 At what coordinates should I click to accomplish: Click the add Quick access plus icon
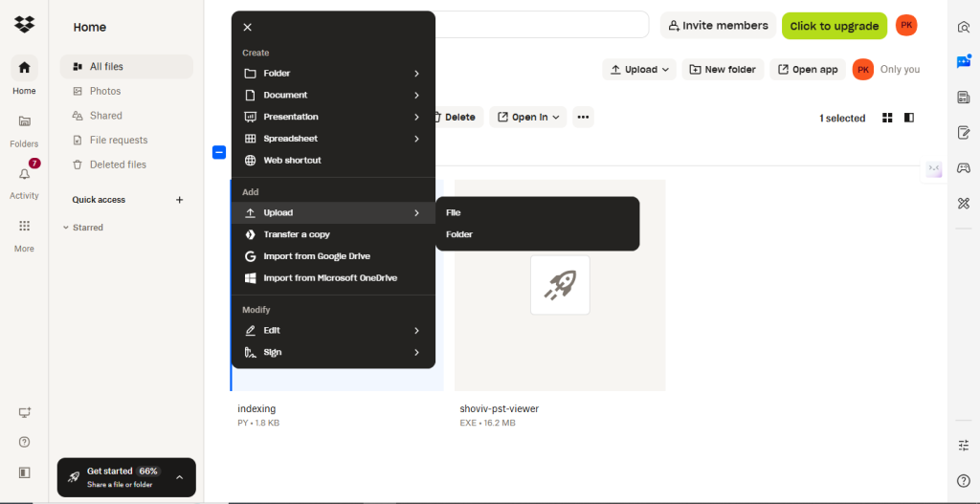click(x=179, y=200)
